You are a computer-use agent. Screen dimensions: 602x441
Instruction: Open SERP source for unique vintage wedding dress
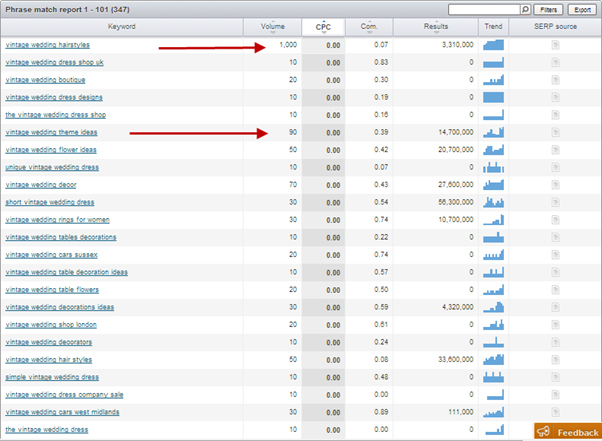tap(555, 168)
